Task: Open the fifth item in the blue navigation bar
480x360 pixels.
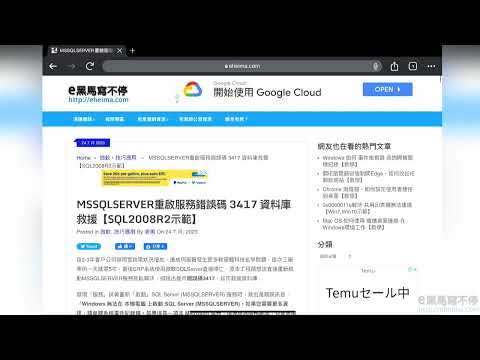Action: pyautogui.click(x=236, y=119)
